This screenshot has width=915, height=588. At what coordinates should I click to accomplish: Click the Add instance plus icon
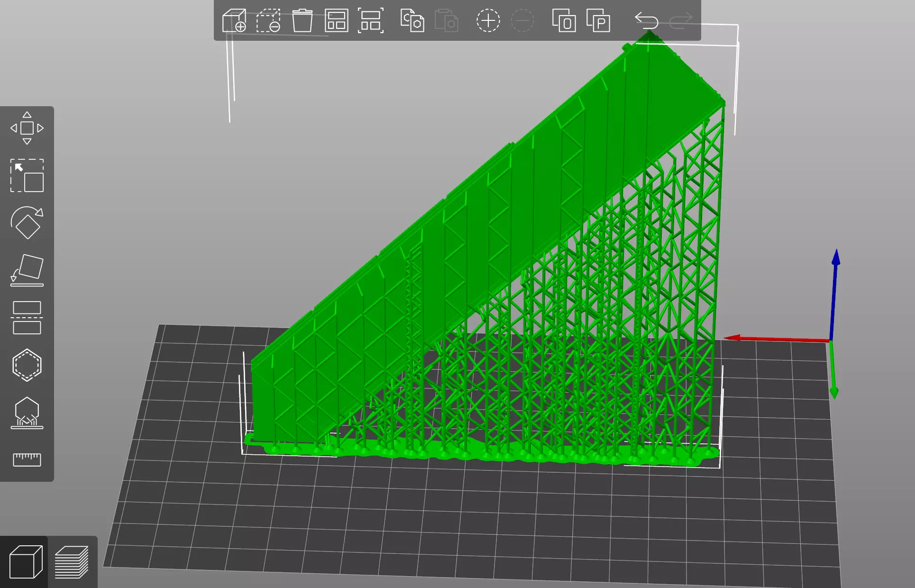point(488,21)
